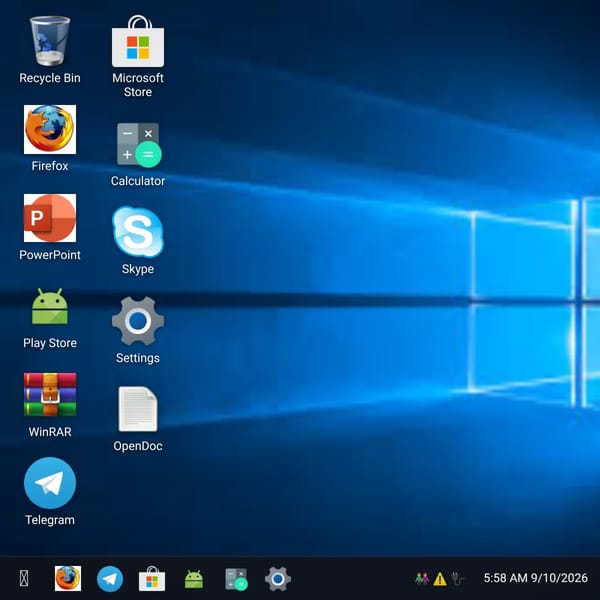
Task: Click the people icon in the system tray
Action: (x=422, y=579)
